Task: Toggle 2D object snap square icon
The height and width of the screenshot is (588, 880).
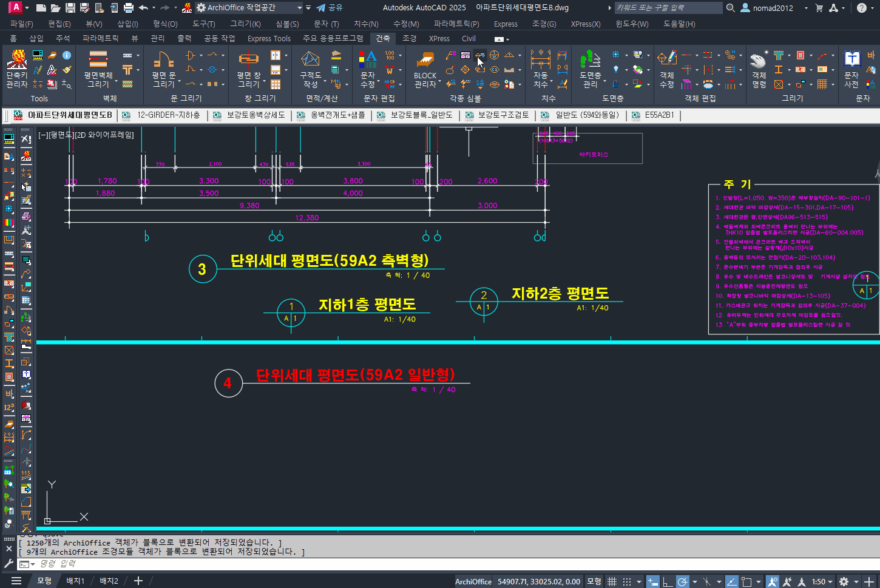Action: 747,581
